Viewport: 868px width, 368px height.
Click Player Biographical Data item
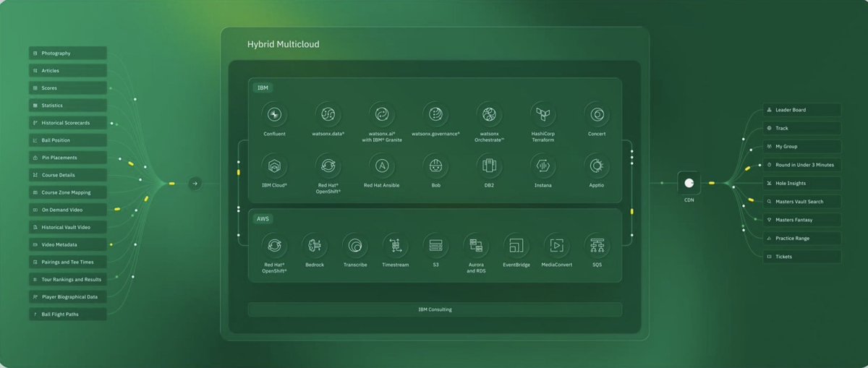pyautogui.click(x=68, y=296)
